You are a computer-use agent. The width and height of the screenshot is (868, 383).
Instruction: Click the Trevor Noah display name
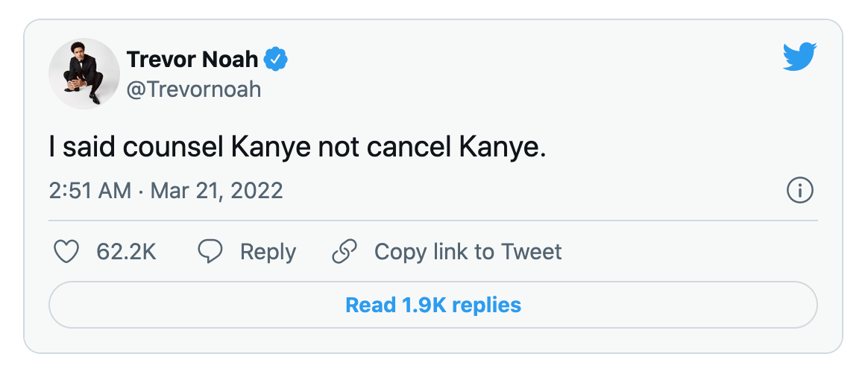pos(192,58)
